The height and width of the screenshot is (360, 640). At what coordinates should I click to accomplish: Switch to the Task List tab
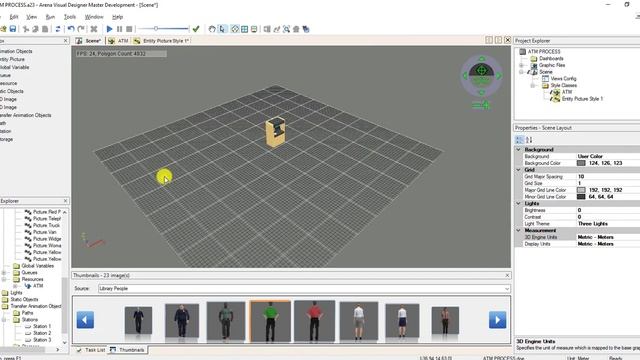tap(91, 350)
